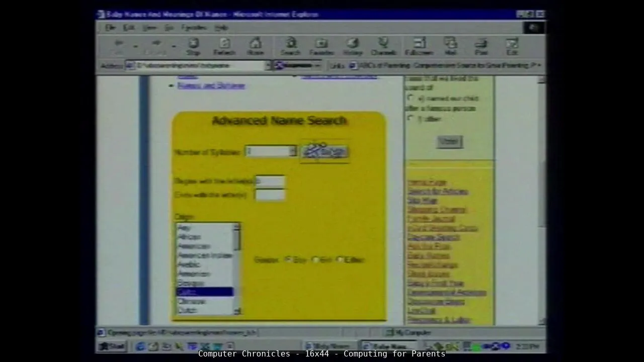644x362 pixels.
Task: Open the Forward button history arrow
Action: pos(174,46)
